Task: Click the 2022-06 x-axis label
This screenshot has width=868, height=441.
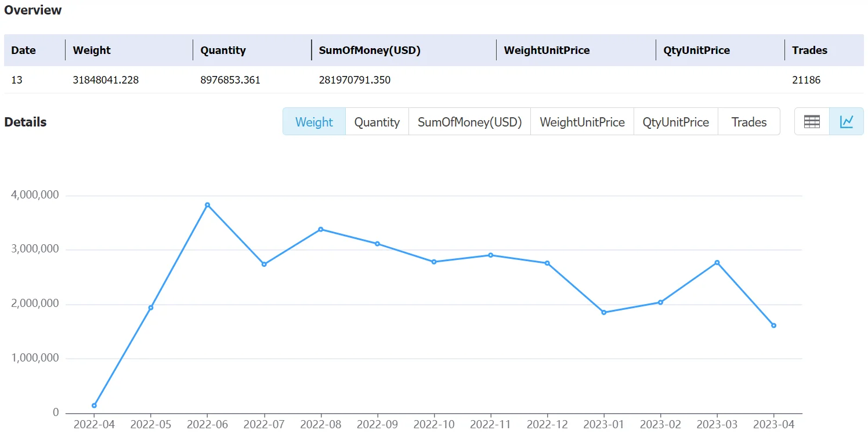Action: pyautogui.click(x=207, y=425)
